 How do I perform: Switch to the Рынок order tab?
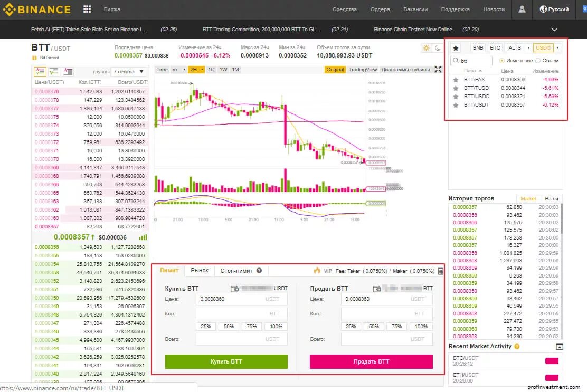coord(200,270)
